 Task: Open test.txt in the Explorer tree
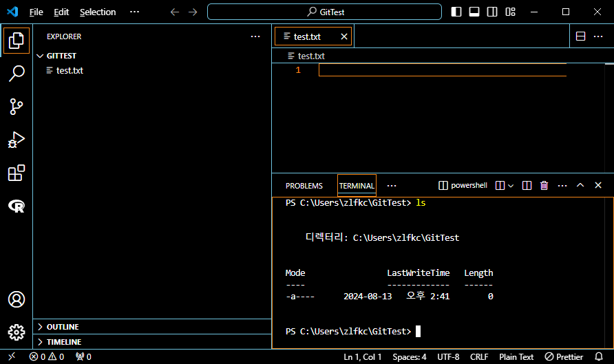pos(70,70)
